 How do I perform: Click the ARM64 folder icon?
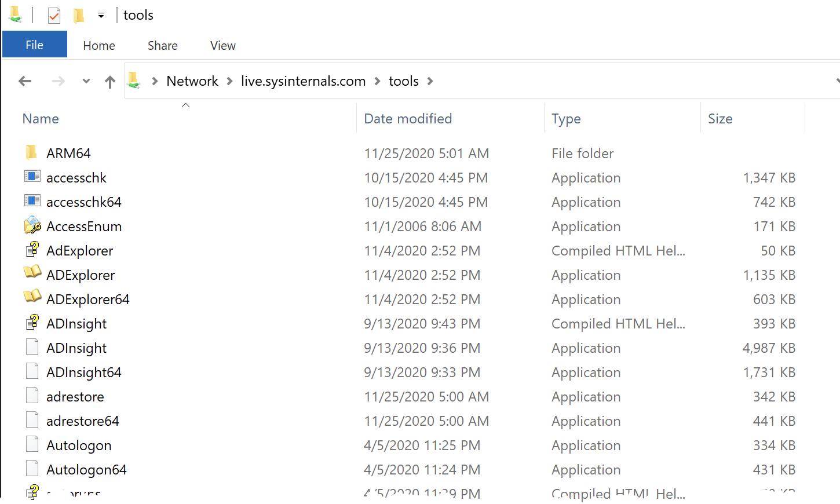pyautogui.click(x=32, y=152)
